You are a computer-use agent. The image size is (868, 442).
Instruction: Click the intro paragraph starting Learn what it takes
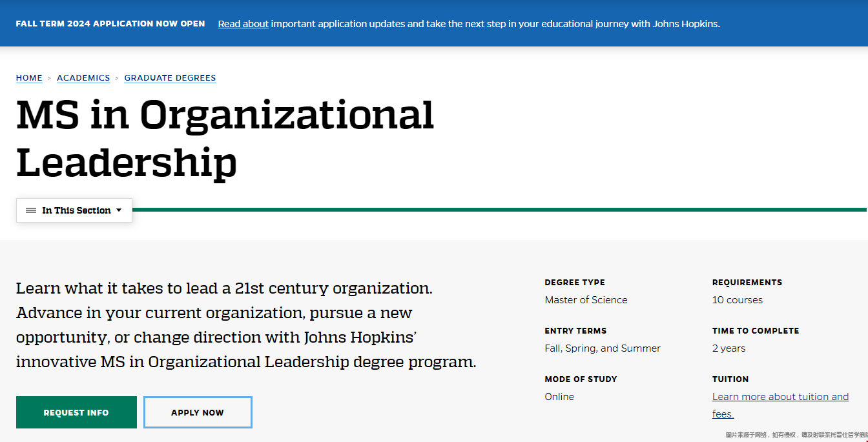[x=246, y=325]
